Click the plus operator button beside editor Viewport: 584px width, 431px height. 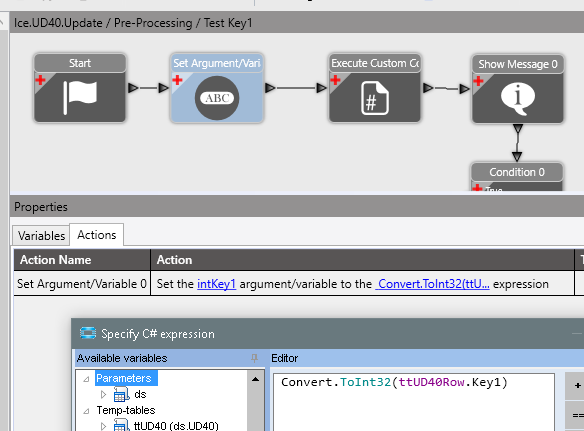[576, 386]
